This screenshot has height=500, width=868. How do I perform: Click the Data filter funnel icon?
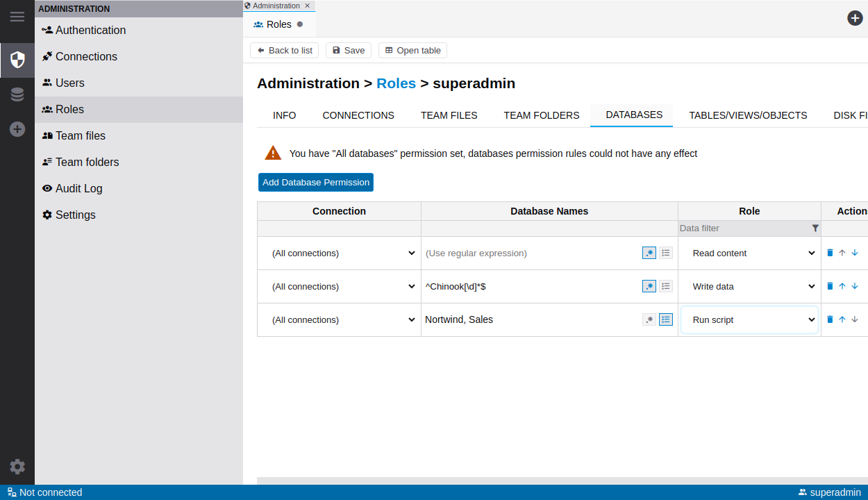815,228
